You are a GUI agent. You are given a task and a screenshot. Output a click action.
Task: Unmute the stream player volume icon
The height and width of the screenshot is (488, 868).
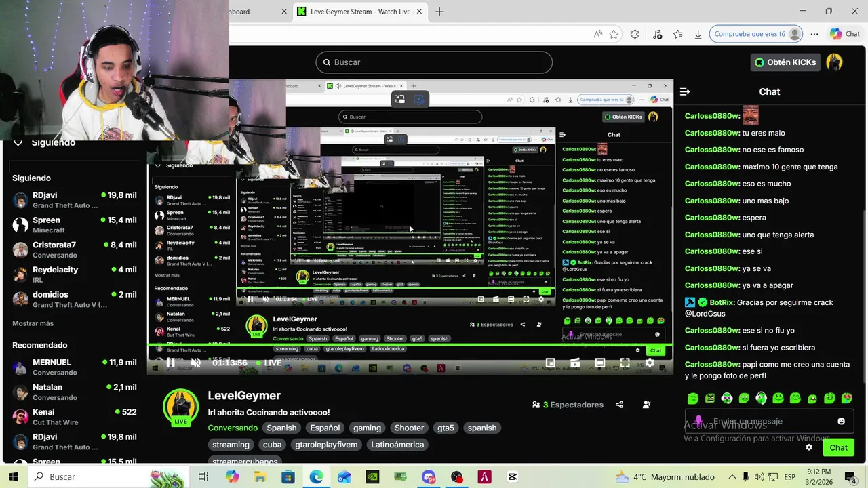(195, 363)
